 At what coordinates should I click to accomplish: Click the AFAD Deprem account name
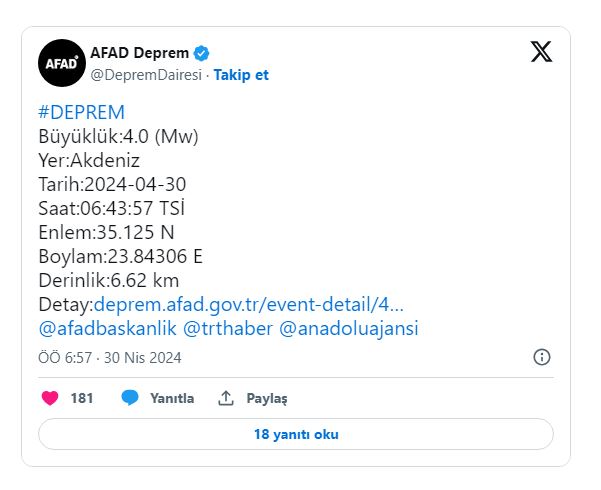pos(140,53)
